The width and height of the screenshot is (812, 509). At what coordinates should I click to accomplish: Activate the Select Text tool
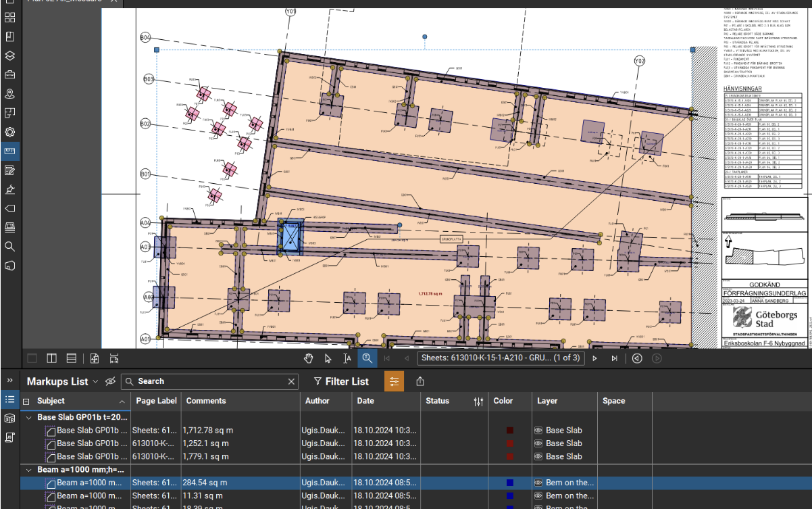point(347,358)
